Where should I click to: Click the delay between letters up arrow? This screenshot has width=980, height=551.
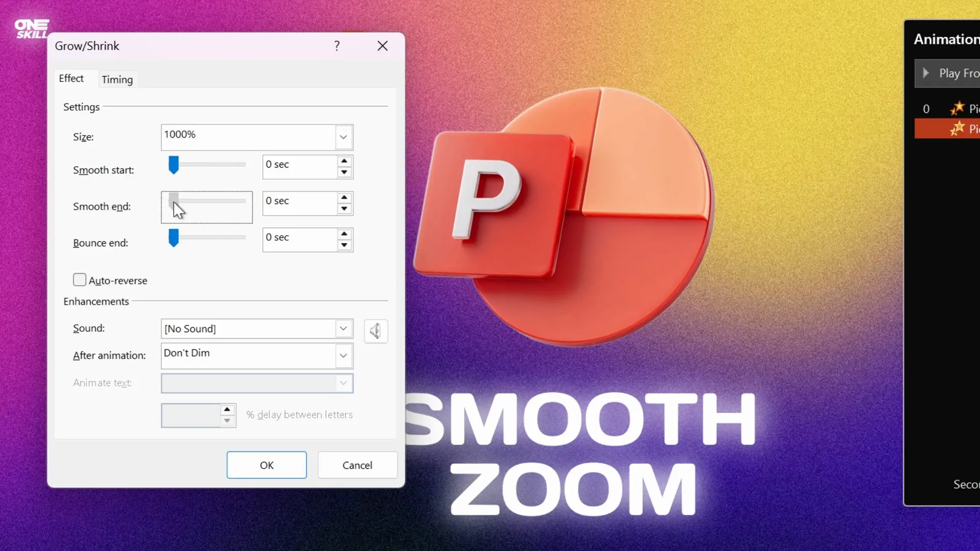tap(227, 410)
